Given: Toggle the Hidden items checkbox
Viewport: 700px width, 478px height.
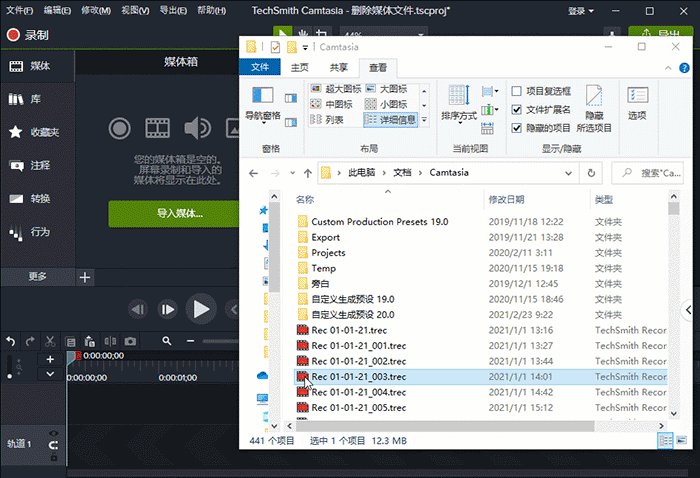Looking at the screenshot, I should coord(517,128).
